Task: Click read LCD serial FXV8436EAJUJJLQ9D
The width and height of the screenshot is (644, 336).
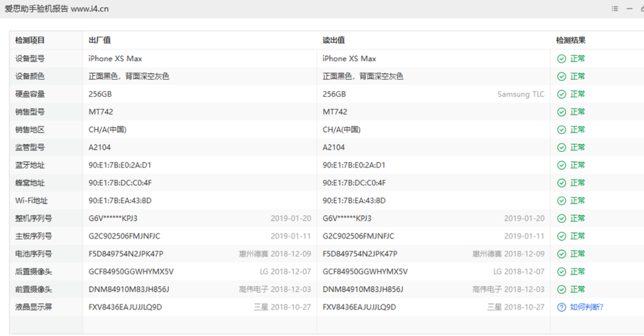Action: point(359,307)
